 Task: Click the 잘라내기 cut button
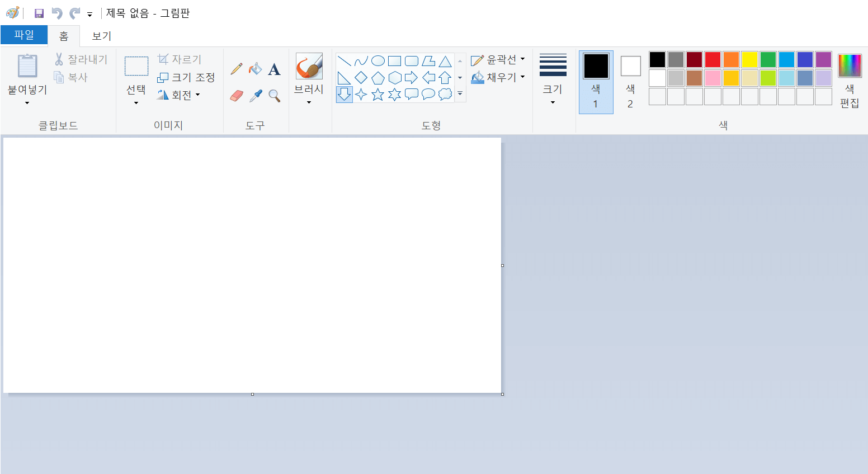click(81, 59)
